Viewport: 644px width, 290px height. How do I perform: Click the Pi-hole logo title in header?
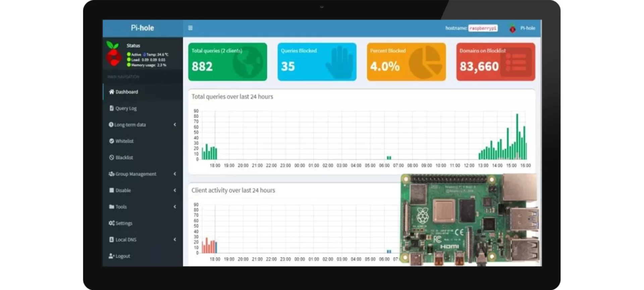point(143,28)
